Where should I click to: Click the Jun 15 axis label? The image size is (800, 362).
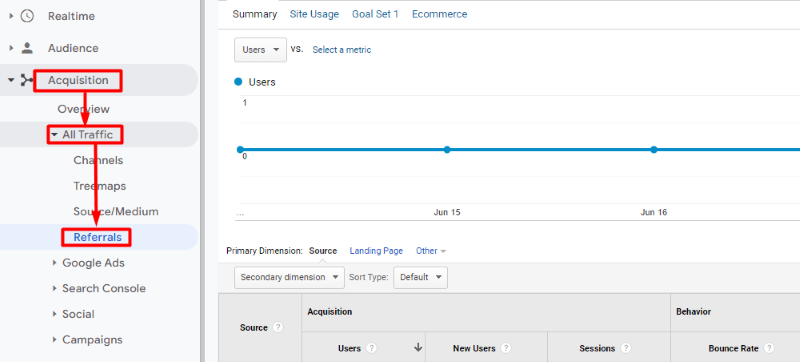[447, 212]
